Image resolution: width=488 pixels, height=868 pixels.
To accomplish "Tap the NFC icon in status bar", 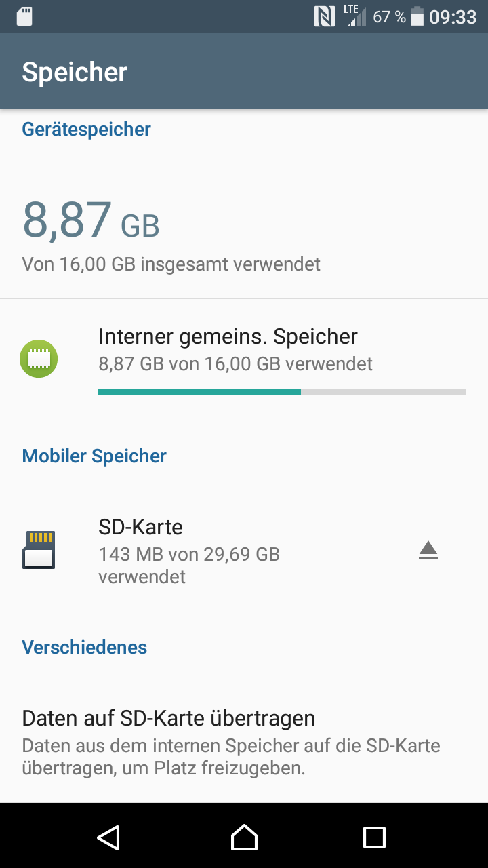I will point(325,16).
